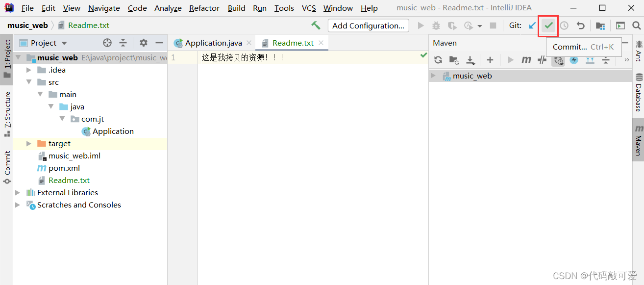
Task: Close the Application.java editor tab
Action: point(249,43)
